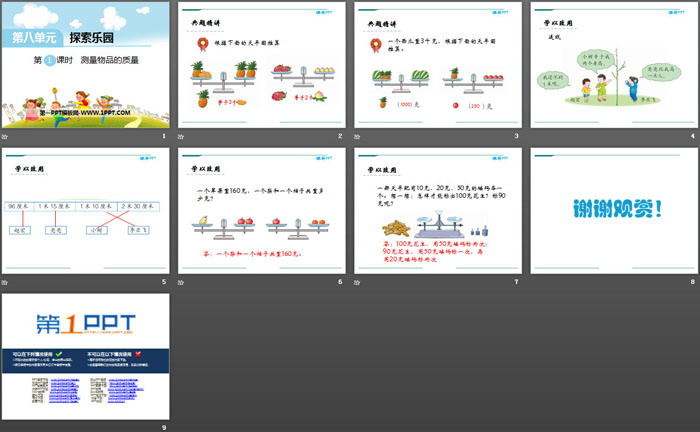Select slide 8 thumbnail reading 谢谢观赏

click(614, 211)
